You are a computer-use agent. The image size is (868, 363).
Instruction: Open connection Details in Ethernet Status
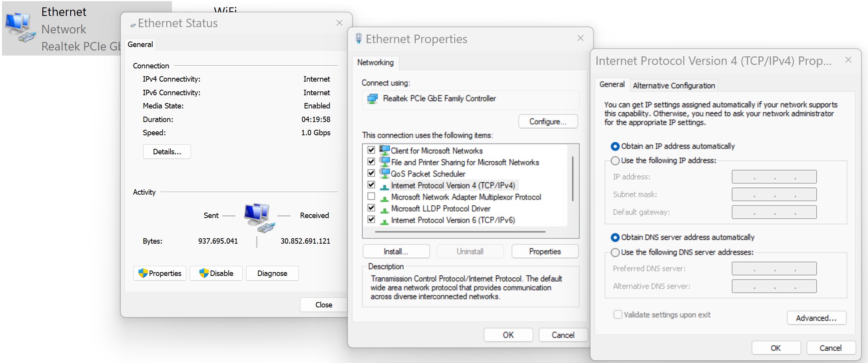[167, 152]
